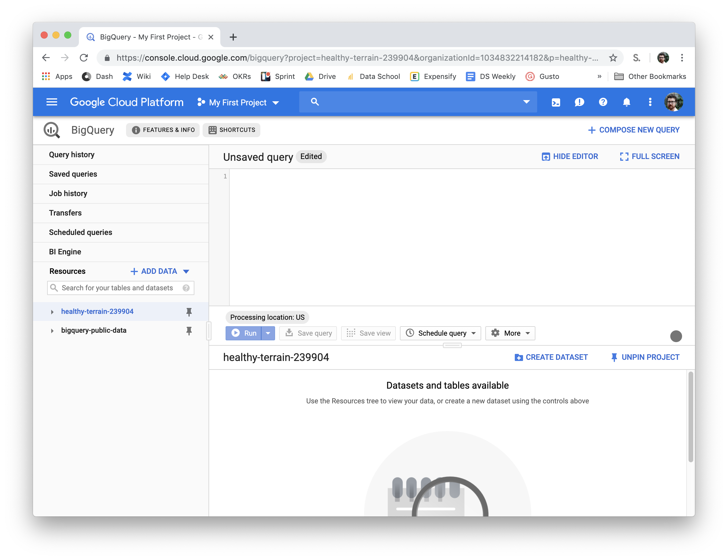Expand the healthy-terrain-239904 project tree
728x560 pixels.
coord(52,312)
